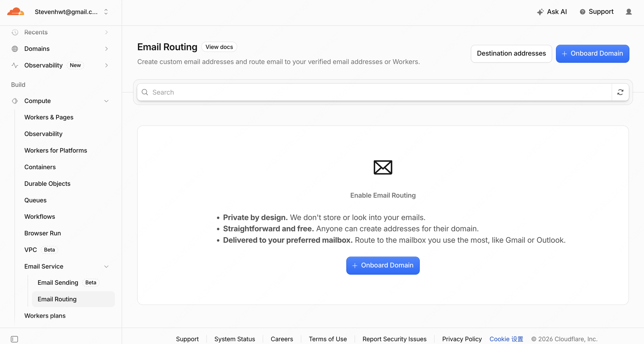Toggle the sidebar collapse icon
This screenshot has width=644, height=344.
14,339
